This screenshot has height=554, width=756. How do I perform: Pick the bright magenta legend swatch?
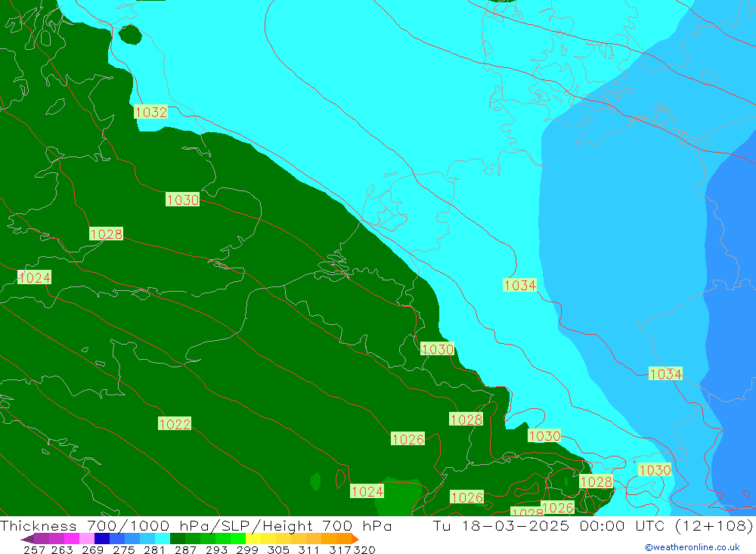click(x=70, y=538)
